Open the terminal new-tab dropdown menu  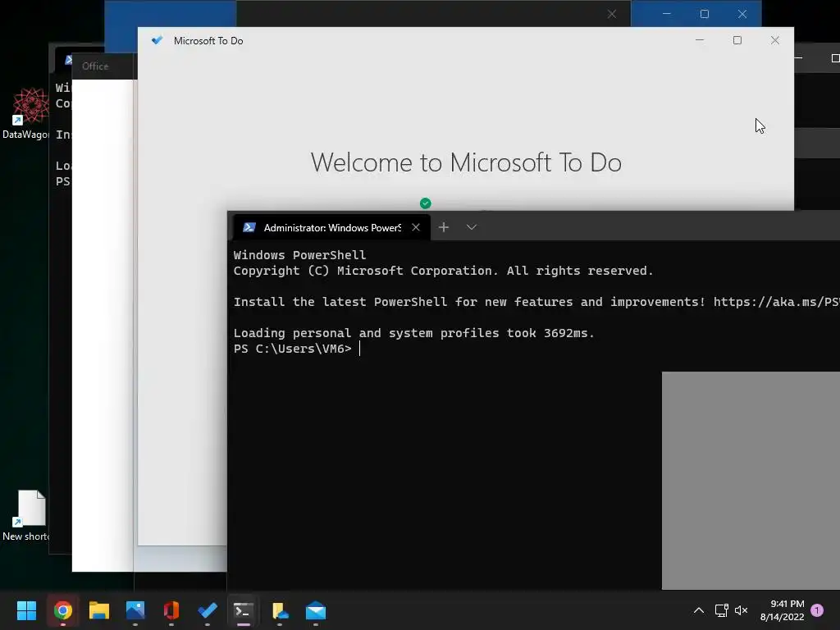472,227
